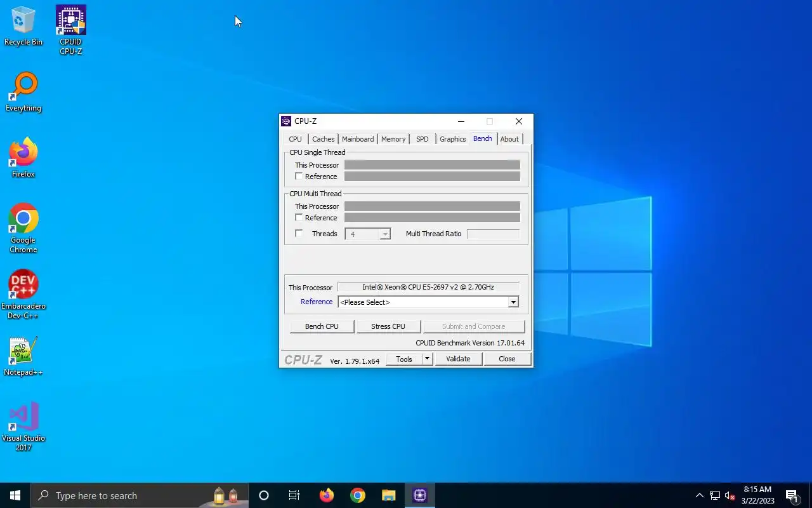812x508 pixels.
Task: Click the taskbar clock showing 8:15 AM
Action: (757, 495)
